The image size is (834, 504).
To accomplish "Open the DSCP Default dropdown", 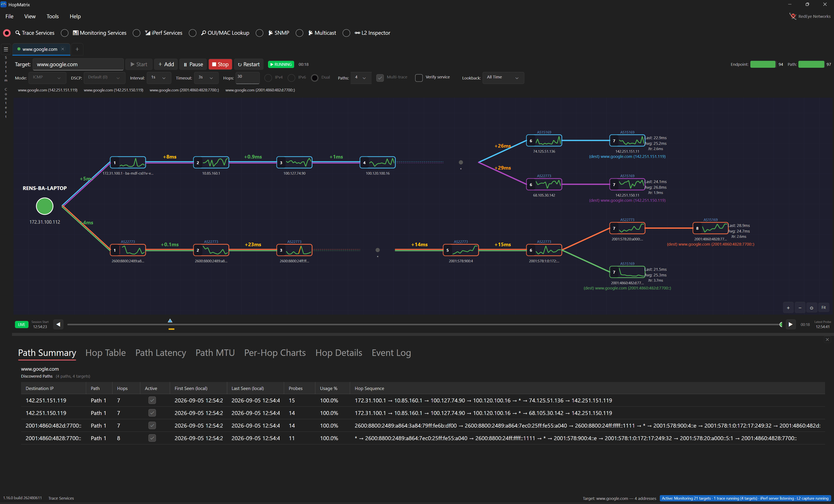I will (104, 78).
